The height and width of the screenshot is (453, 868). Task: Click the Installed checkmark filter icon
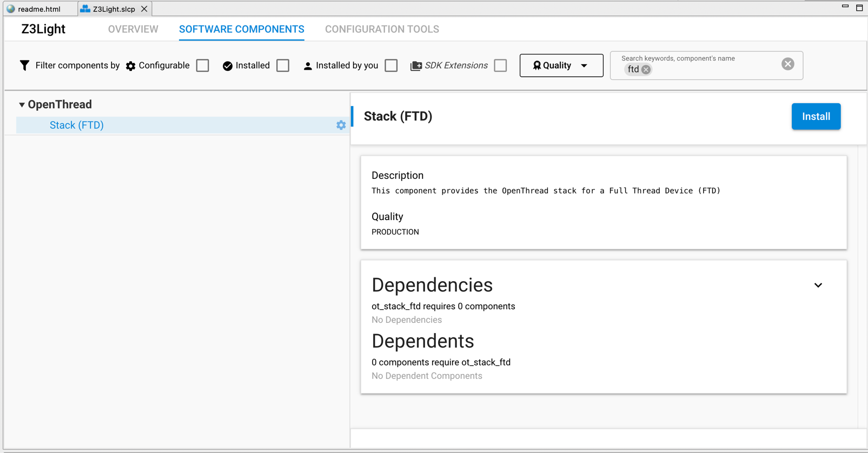(228, 66)
